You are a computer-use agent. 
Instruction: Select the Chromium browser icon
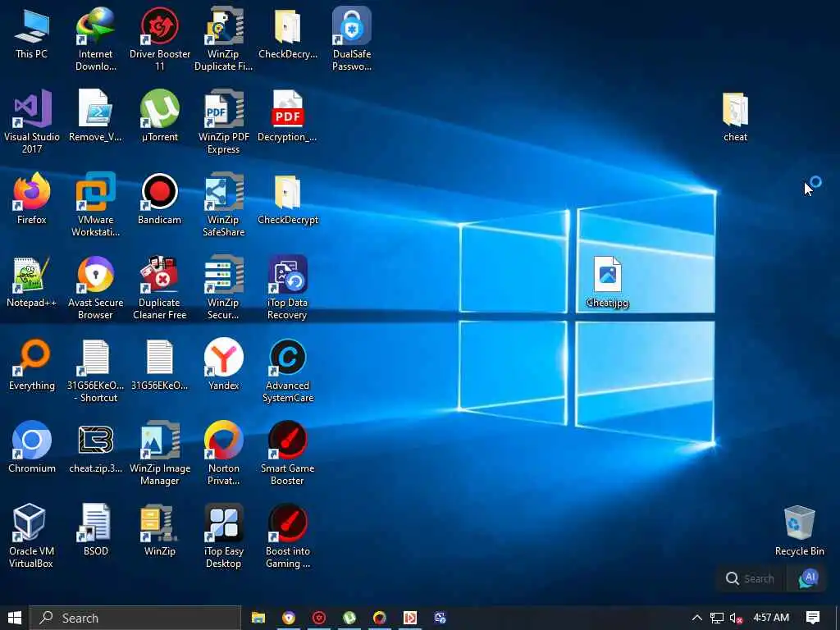coord(32,440)
